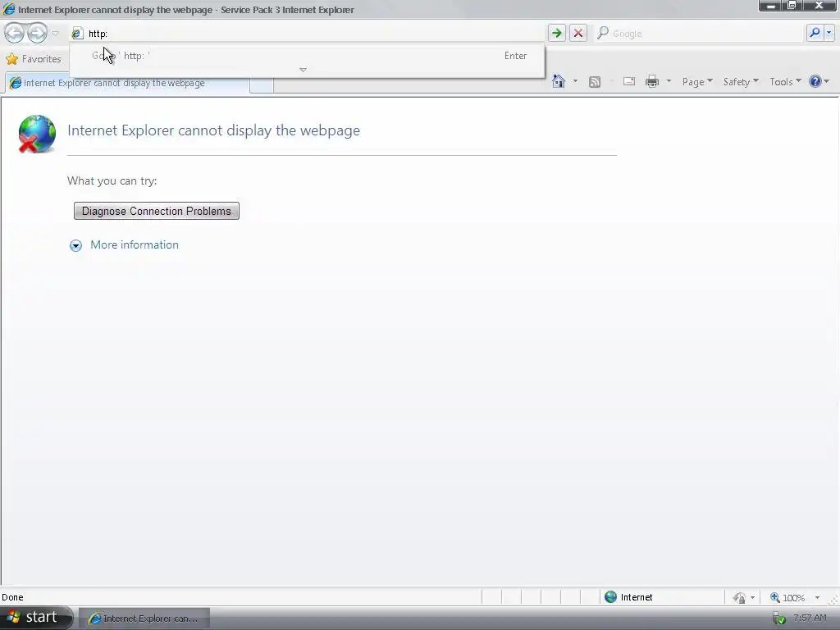Click the Print icon
The width and height of the screenshot is (840, 630).
pos(652,81)
